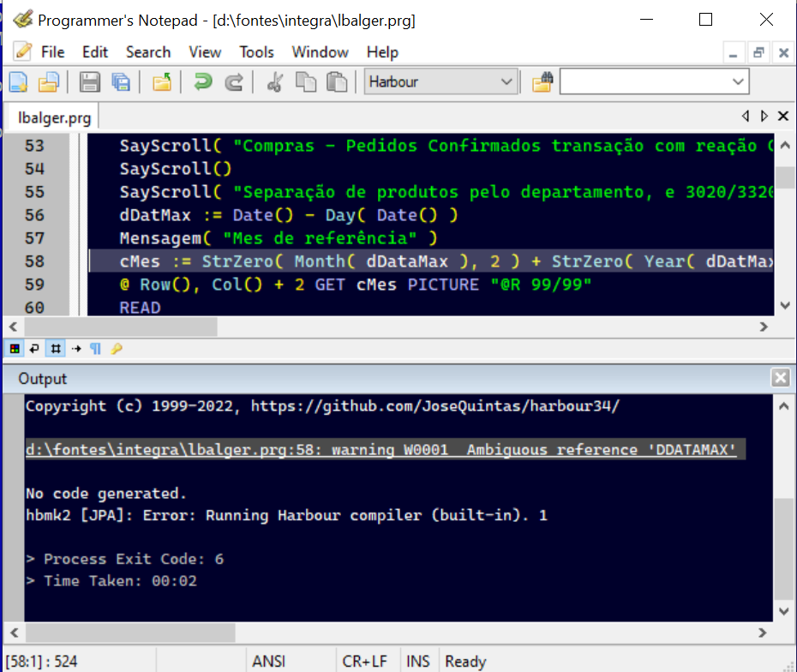Viewport: 797px width, 672px height.
Task: Click the New file toolbar icon
Action: tap(18, 81)
